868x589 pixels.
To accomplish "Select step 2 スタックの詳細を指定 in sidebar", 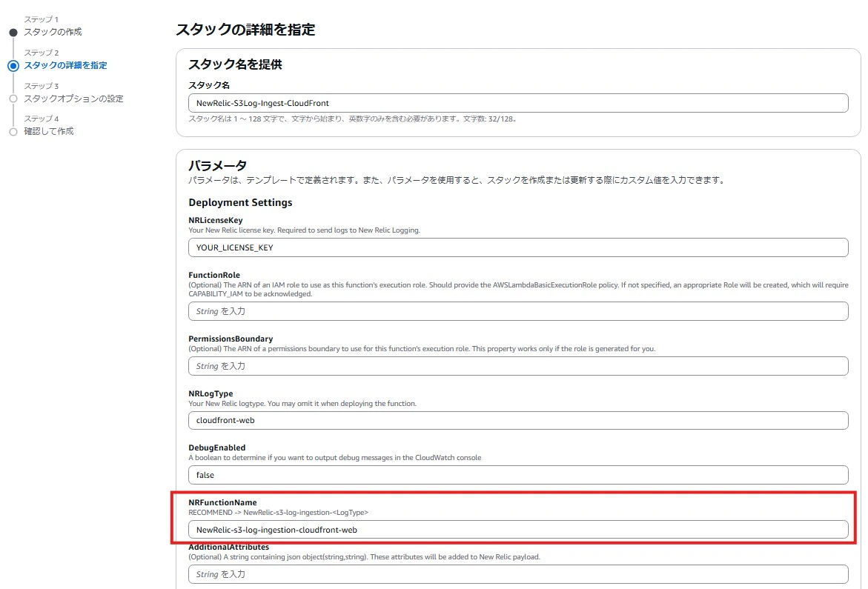I will tap(65, 65).
